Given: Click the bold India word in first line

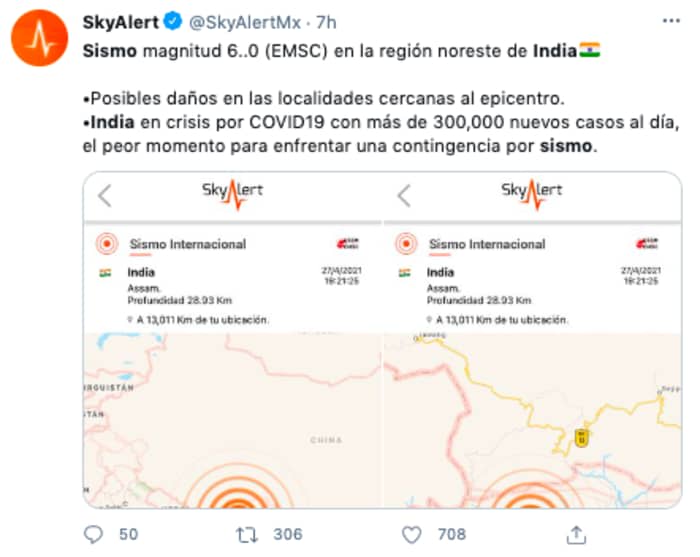Looking at the screenshot, I should tap(555, 51).
